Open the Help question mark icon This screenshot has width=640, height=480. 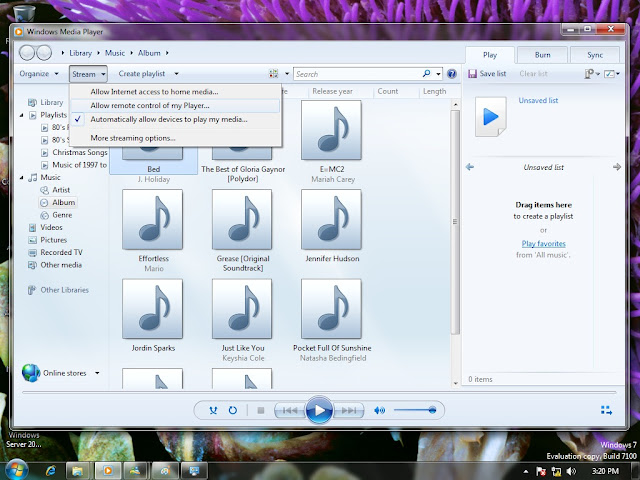(451, 73)
